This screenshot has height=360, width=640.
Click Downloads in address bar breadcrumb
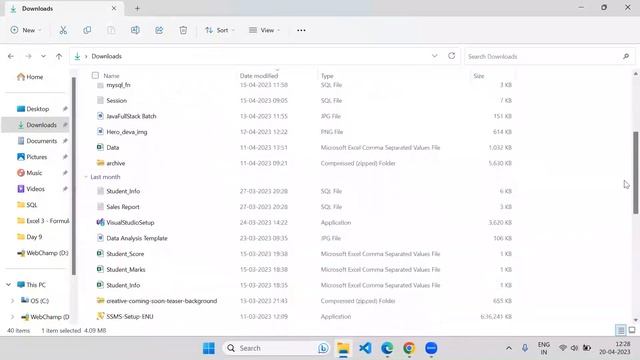pos(107,56)
